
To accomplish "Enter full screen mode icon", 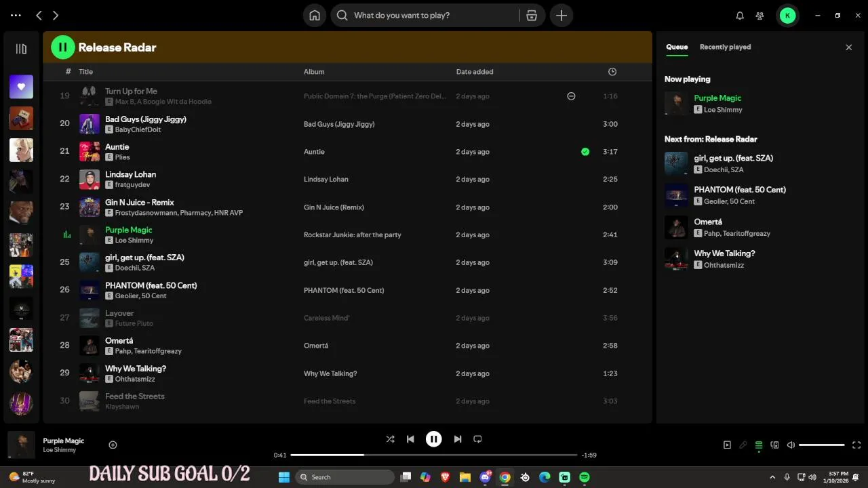I will coord(856,445).
